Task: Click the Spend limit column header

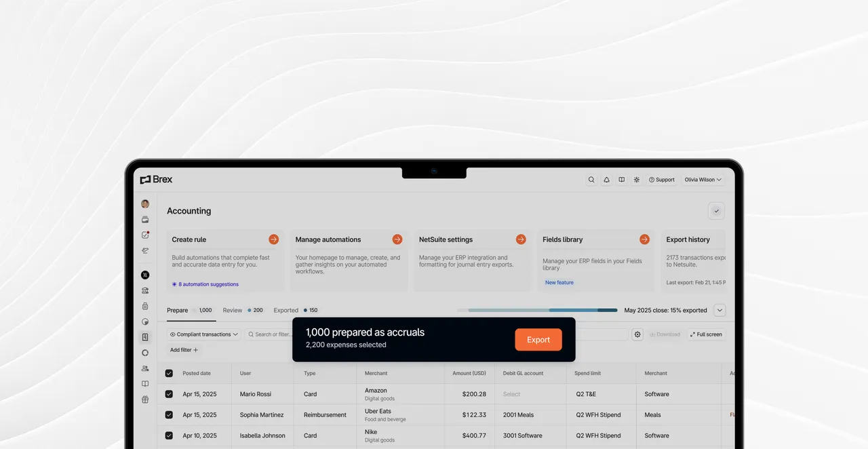Action: coord(588,373)
